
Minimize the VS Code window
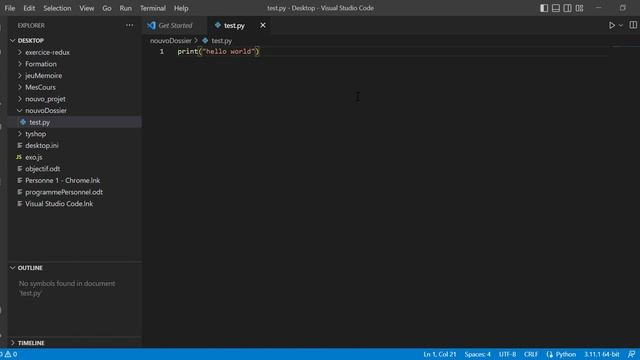tap(599, 8)
